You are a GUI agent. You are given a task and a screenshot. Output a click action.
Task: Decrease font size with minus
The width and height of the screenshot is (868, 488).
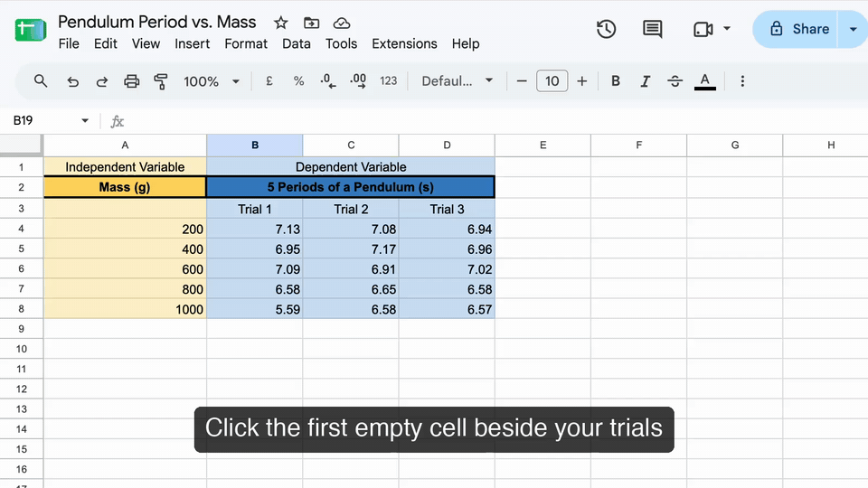click(x=522, y=81)
